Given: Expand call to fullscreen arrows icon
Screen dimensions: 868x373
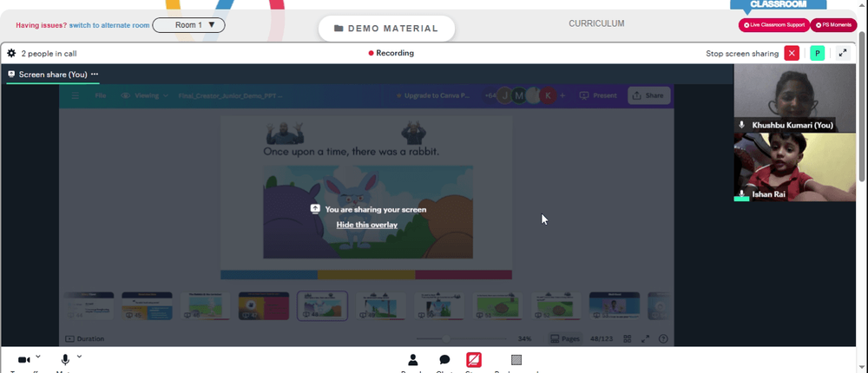Looking at the screenshot, I should pyautogui.click(x=843, y=53).
